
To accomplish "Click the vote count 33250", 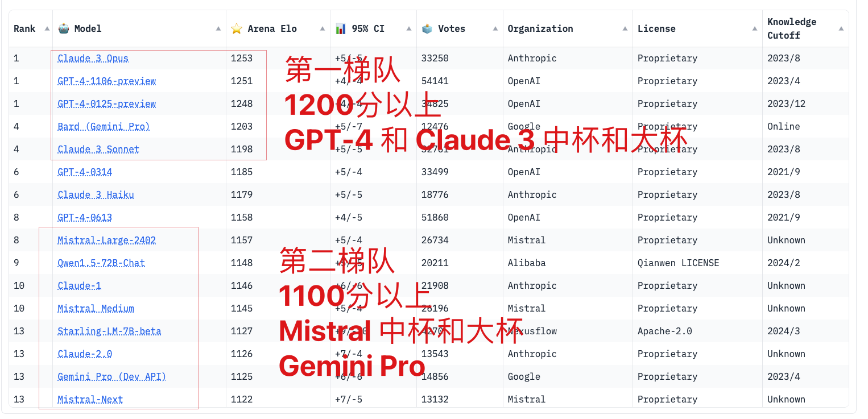I will coord(435,58).
